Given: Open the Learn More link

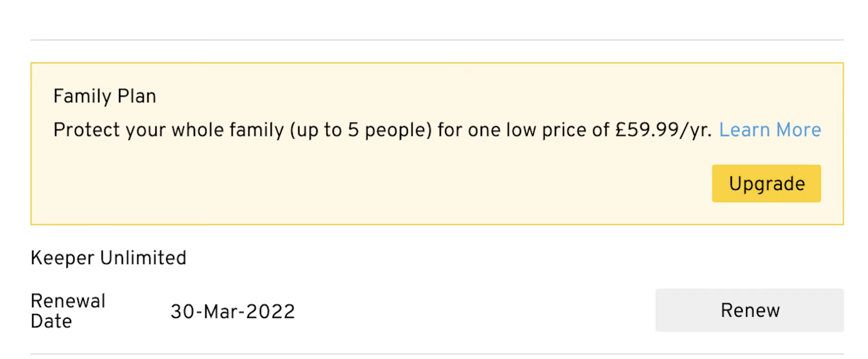Looking at the screenshot, I should tap(770, 130).
